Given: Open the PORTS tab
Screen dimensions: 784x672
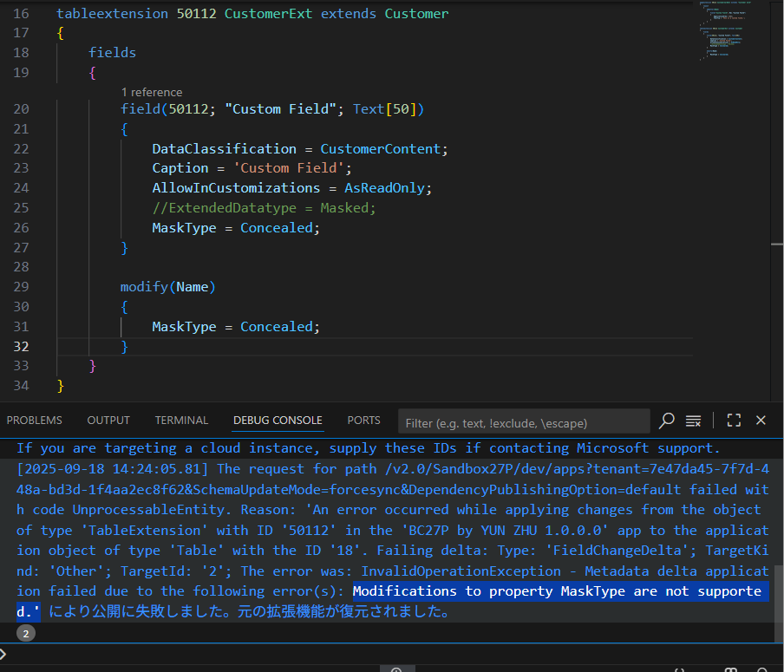Looking at the screenshot, I should 363,421.
